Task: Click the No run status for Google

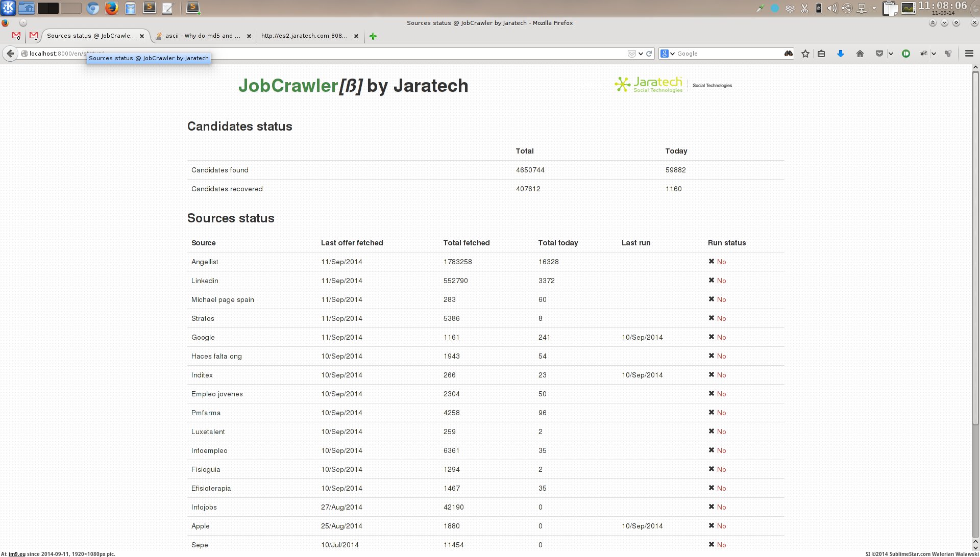Action: [x=717, y=337]
